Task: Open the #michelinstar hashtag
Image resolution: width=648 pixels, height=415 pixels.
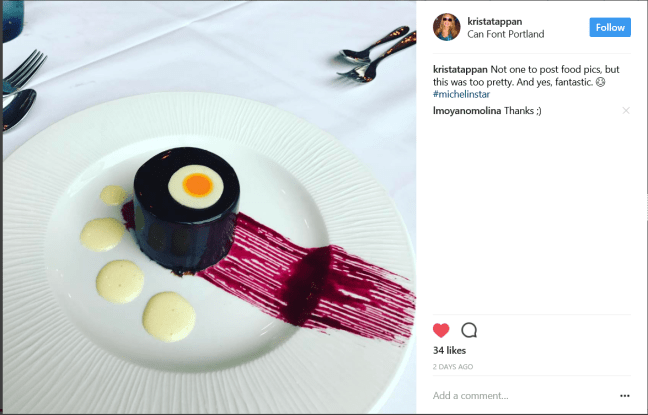Action: (x=461, y=94)
